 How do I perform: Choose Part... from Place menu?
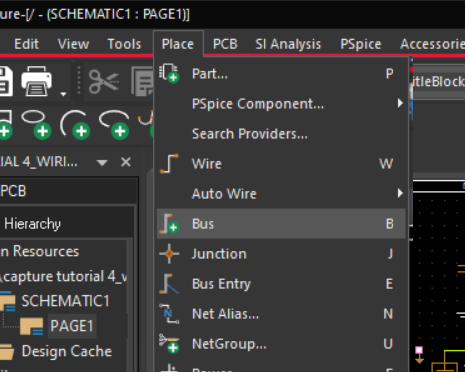point(281,74)
